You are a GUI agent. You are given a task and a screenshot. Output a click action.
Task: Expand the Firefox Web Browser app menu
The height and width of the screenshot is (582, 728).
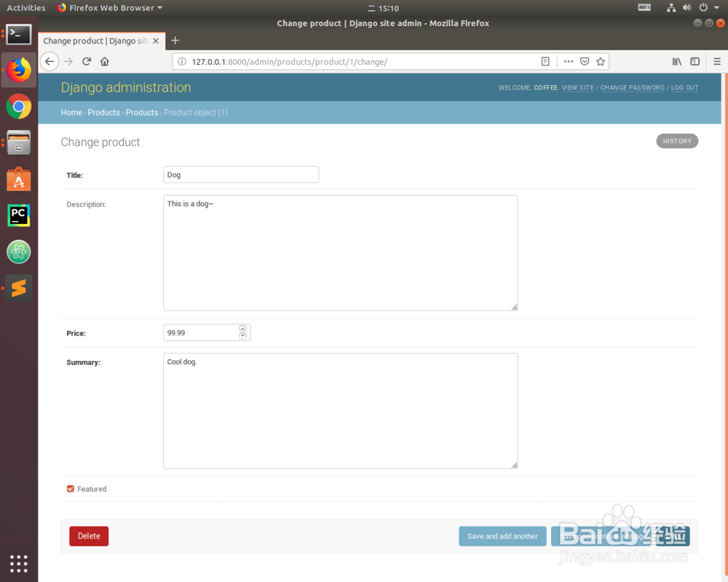coord(110,8)
